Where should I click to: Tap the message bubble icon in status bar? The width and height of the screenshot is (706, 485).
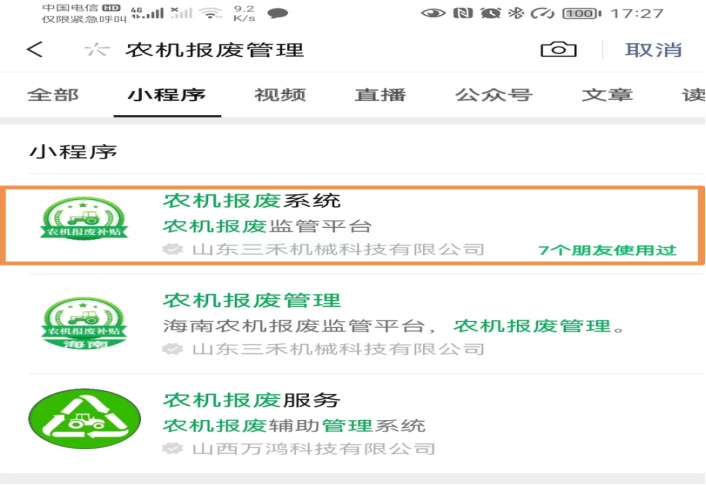pos(277,14)
